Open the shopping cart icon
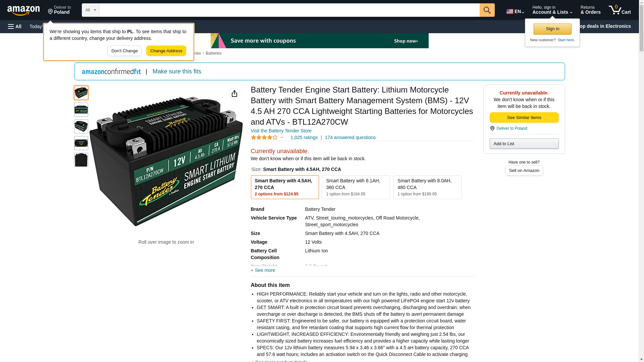Screen dimensions: 644x362 [620, 10]
